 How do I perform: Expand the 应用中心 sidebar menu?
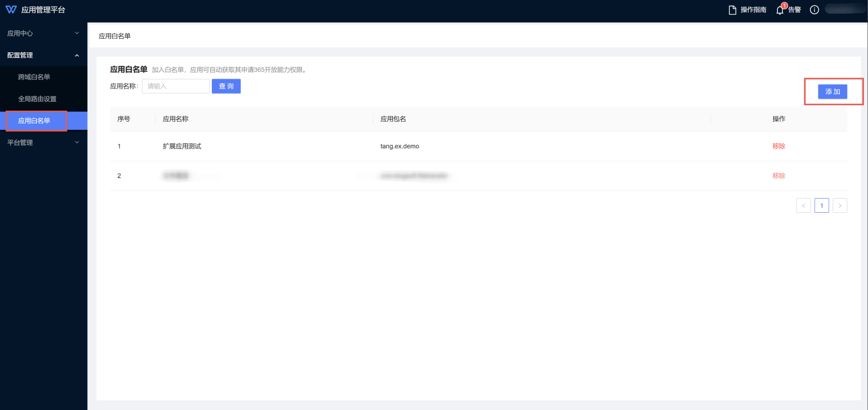coord(43,33)
